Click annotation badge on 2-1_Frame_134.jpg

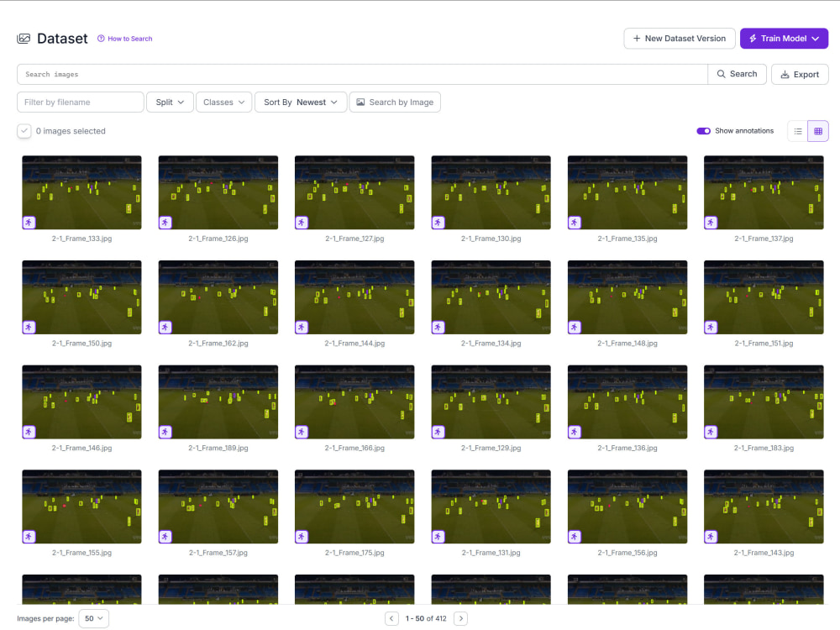438,327
